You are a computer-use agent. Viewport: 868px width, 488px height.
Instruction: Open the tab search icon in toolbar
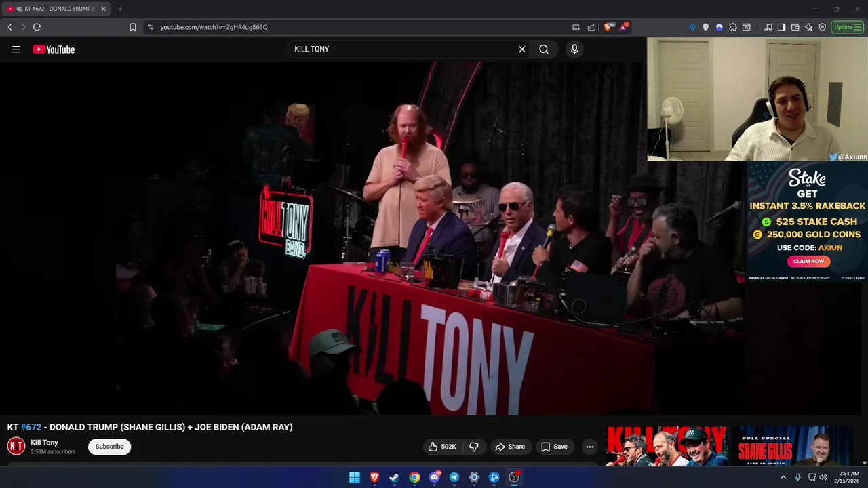747,27
